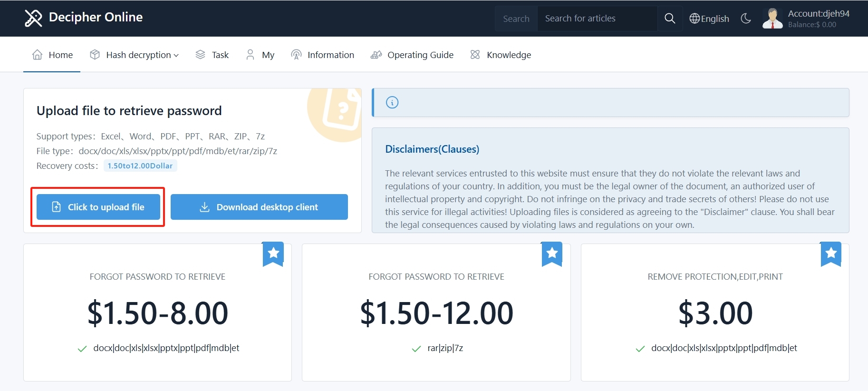The height and width of the screenshot is (391, 868).
Task: Click star bookmark on $1.50-8.00 card
Action: click(273, 254)
